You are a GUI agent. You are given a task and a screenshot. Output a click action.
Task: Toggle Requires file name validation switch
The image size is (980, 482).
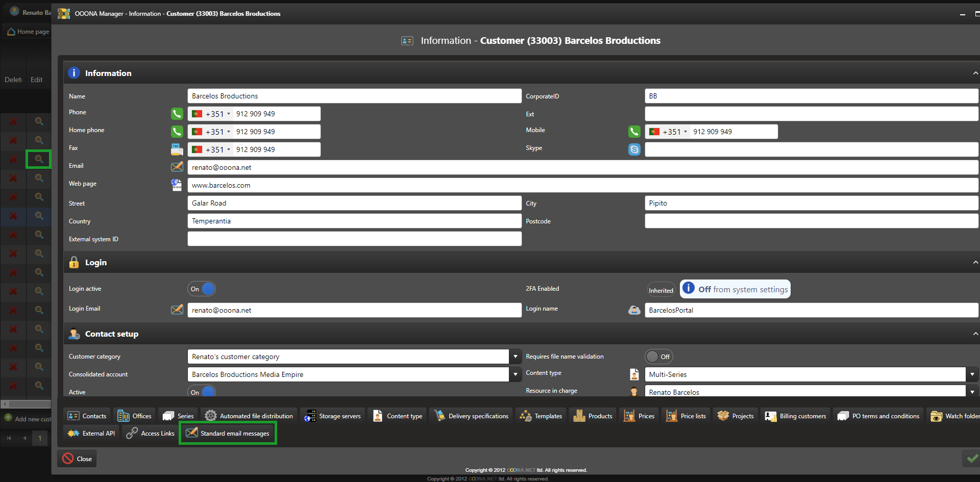658,357
